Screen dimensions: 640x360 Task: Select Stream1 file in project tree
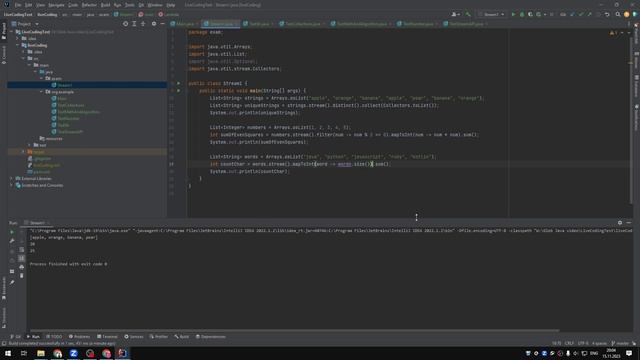pos(64,85)
